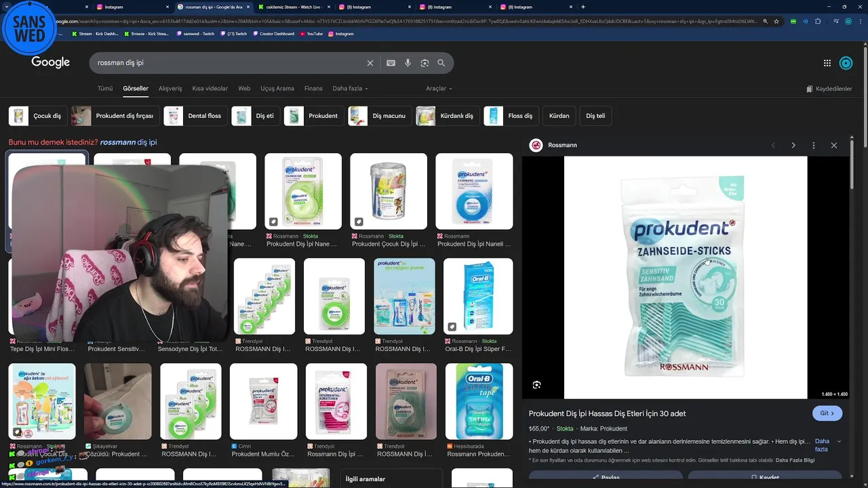Viewport: 868px width, 488px height.
Task: Open the Şikayetvar Çözüldü Prokudent thumbnail
Action: tap(118, 401)
